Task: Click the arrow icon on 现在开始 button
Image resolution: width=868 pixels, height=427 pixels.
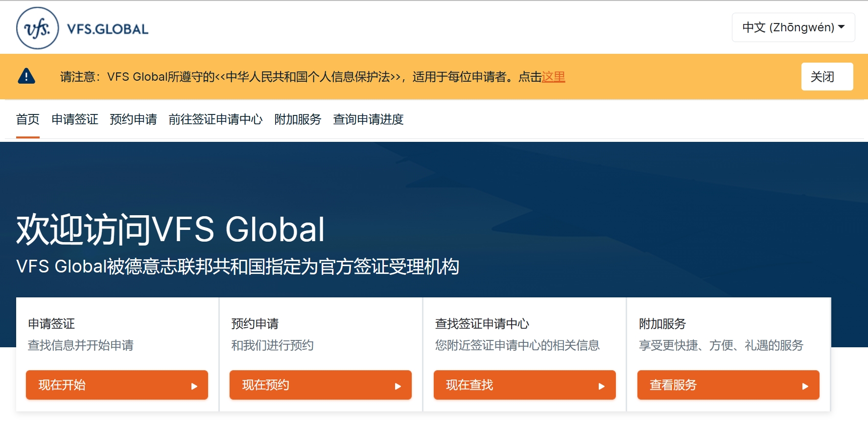Action: point(194,386)
